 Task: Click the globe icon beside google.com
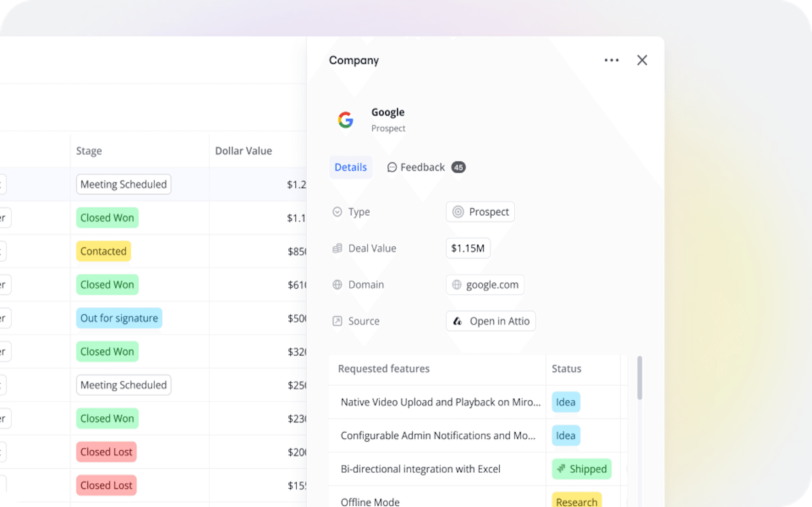[x=457, y=285]
